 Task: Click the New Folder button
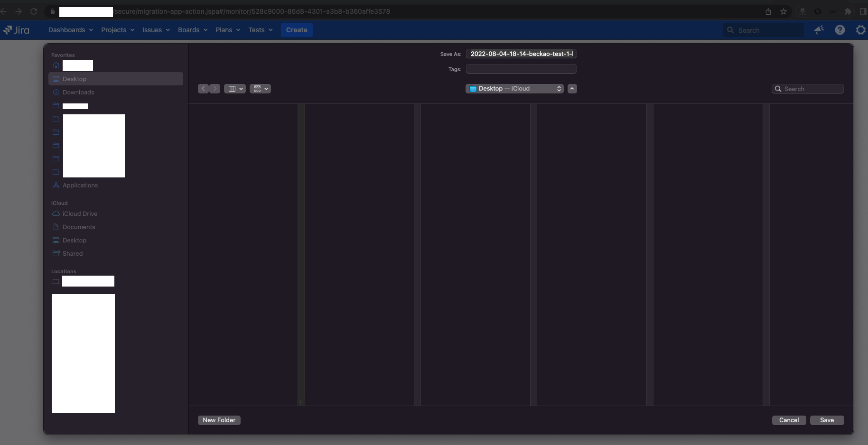(219, 420)
